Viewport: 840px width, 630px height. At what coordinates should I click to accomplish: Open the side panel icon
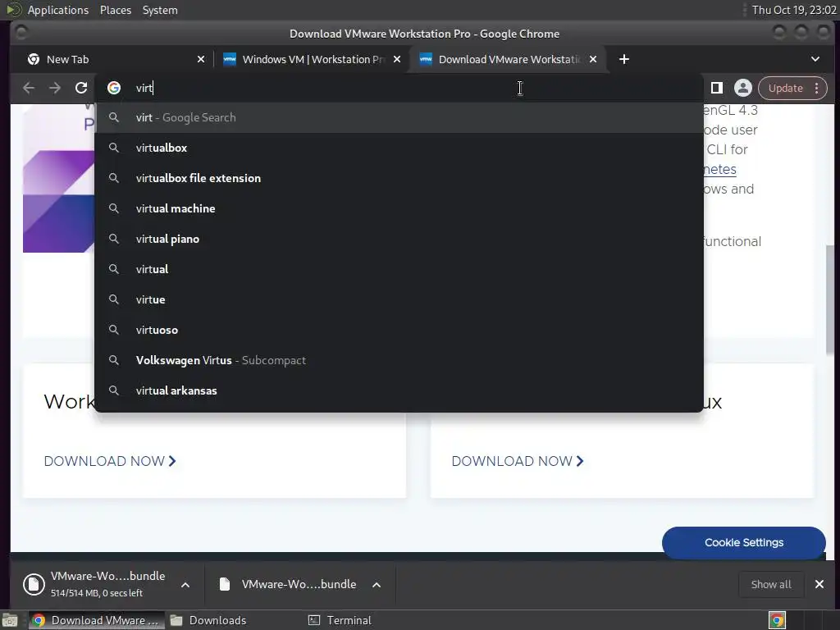(x=716, y=88)
